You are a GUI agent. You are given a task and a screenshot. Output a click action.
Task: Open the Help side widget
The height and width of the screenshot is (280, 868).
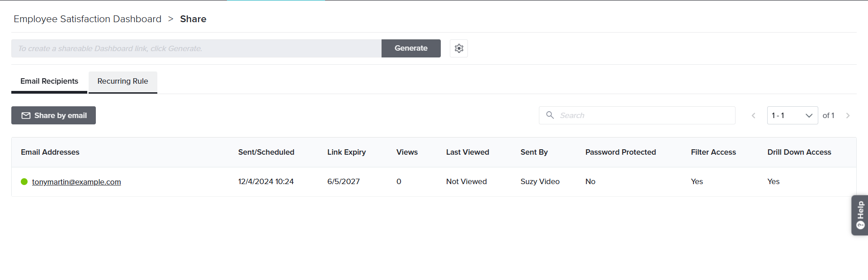tap(860, 215)
